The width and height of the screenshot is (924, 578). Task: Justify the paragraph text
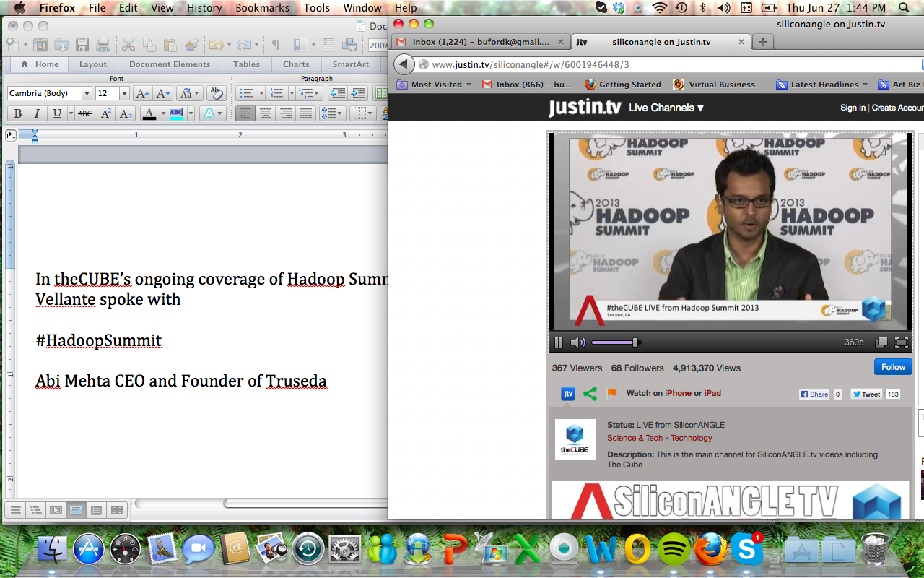pyautogui.click(x=306, y=113)
